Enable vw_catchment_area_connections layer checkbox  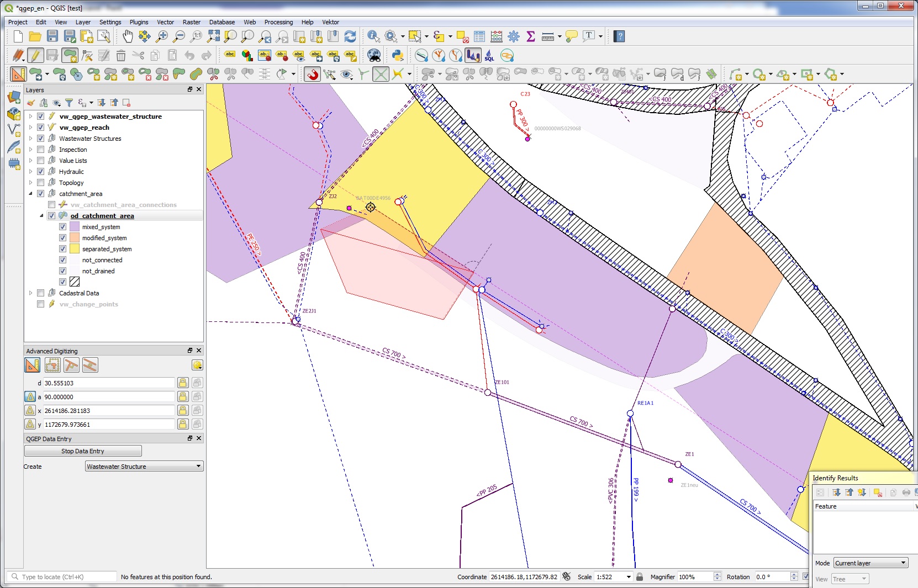[x=51, y=205]
